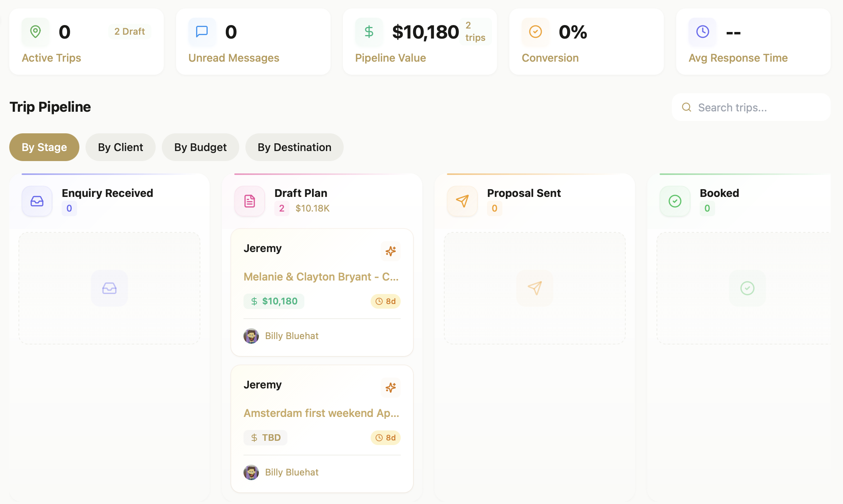Click the Booked checkmark icon
Image resolution: width=843 pixels, height=504 pixels.
675,201
